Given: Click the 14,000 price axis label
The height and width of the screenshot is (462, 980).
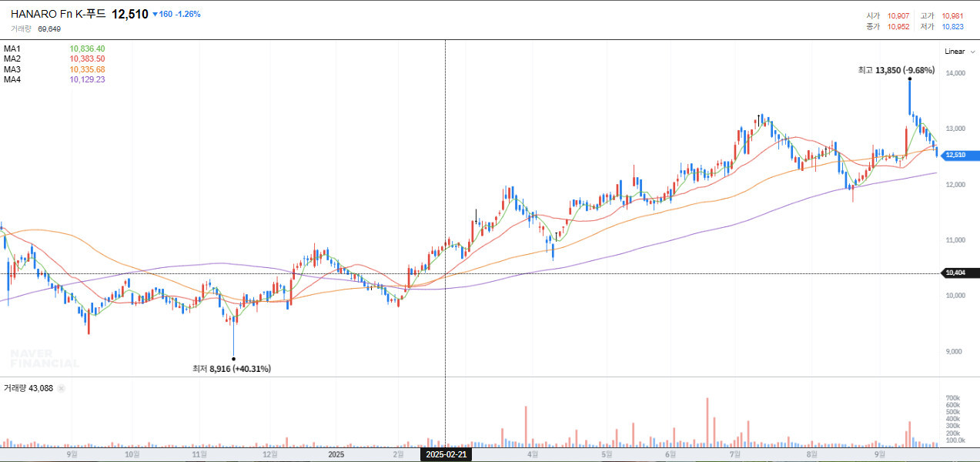Looking at the screenshot, I should [x=955, y=73].
